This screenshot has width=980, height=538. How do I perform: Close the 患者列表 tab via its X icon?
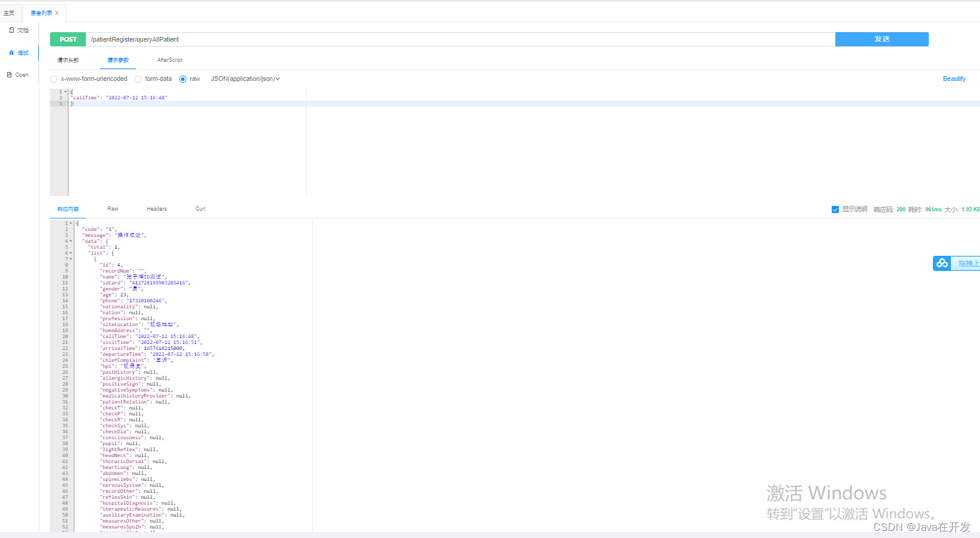(x=57, y=12)
